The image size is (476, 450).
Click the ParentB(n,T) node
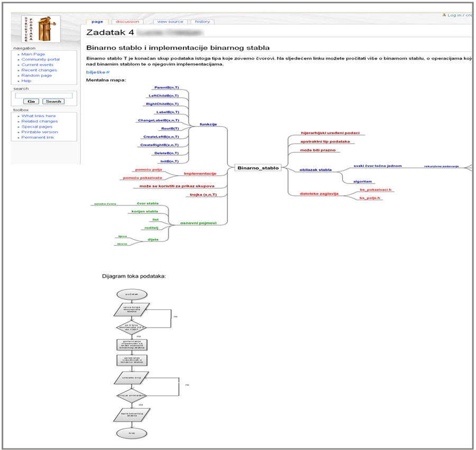pos(167,87)
